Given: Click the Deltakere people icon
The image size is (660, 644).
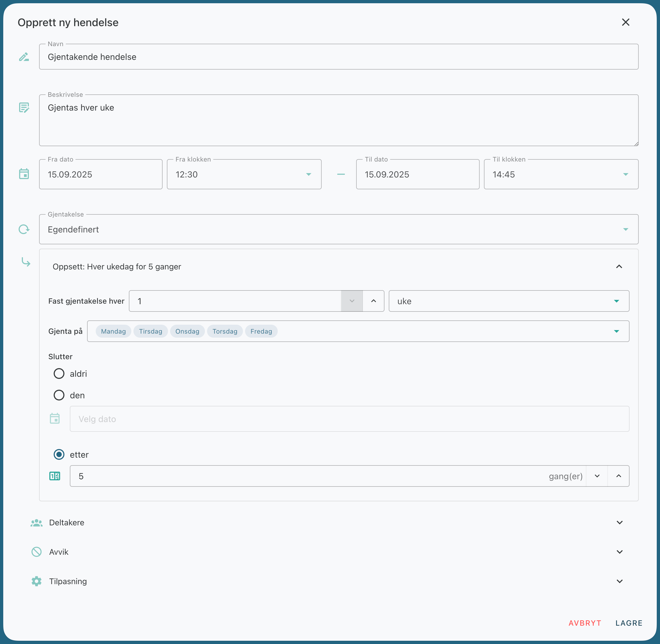Looking at the screenshot, I should point(36,523).
